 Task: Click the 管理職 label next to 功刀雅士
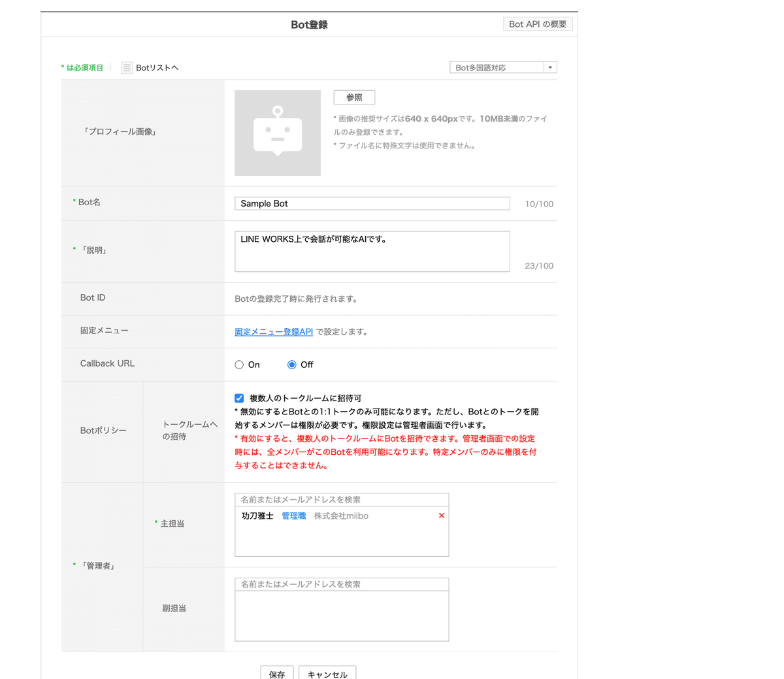point(294,516)
